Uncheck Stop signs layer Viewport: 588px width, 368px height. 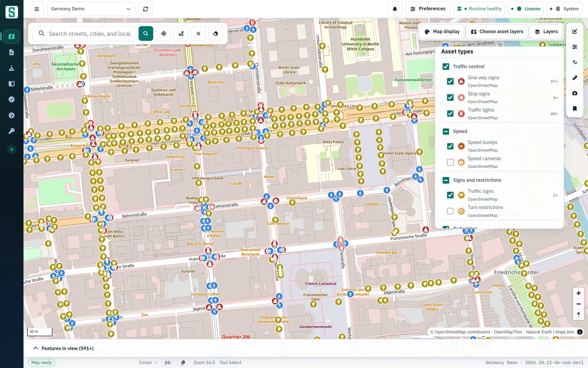coord(450,98)
